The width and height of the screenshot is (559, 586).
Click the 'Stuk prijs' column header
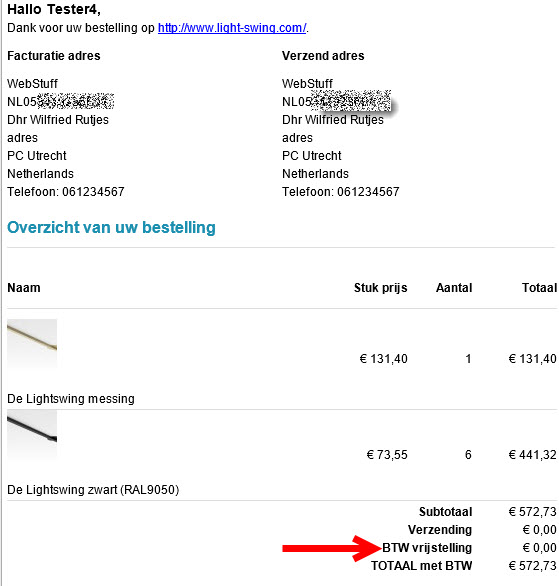point(381,288)
